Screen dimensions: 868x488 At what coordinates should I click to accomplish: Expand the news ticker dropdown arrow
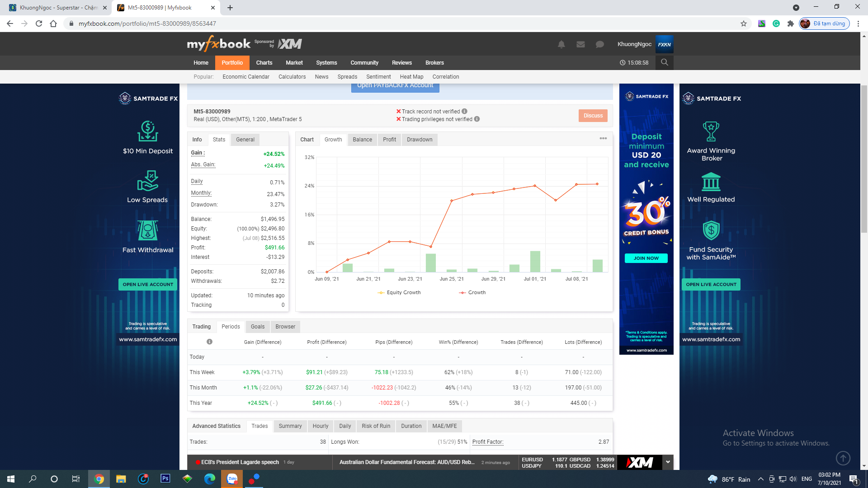tap(668, 462)
